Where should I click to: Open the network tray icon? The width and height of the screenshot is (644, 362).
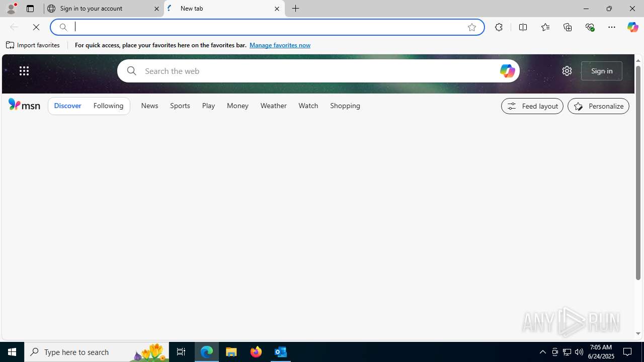click(567, 352)
